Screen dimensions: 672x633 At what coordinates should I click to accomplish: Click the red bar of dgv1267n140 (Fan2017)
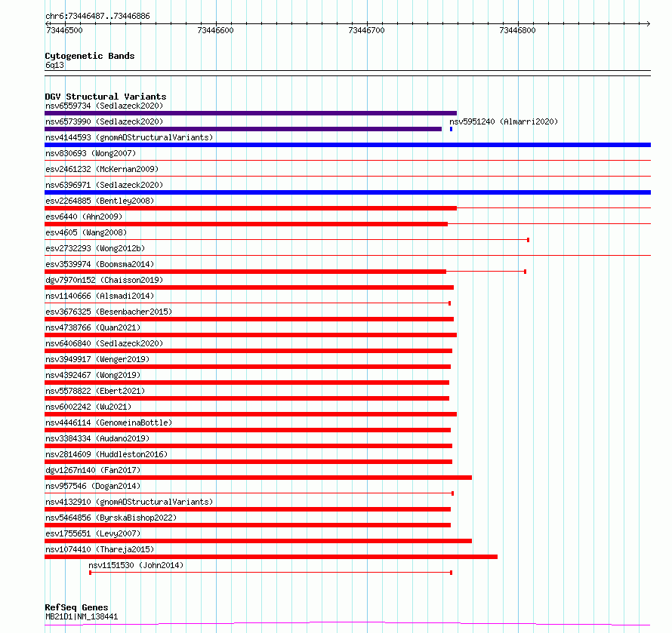click(258, 478)
